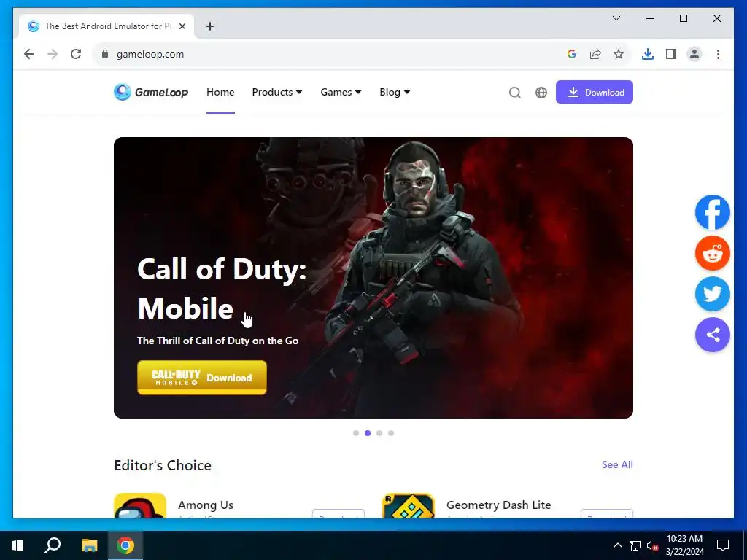Go back in the browser
The width and height of the screenshot is (747, 560).
tap(29, 54)
